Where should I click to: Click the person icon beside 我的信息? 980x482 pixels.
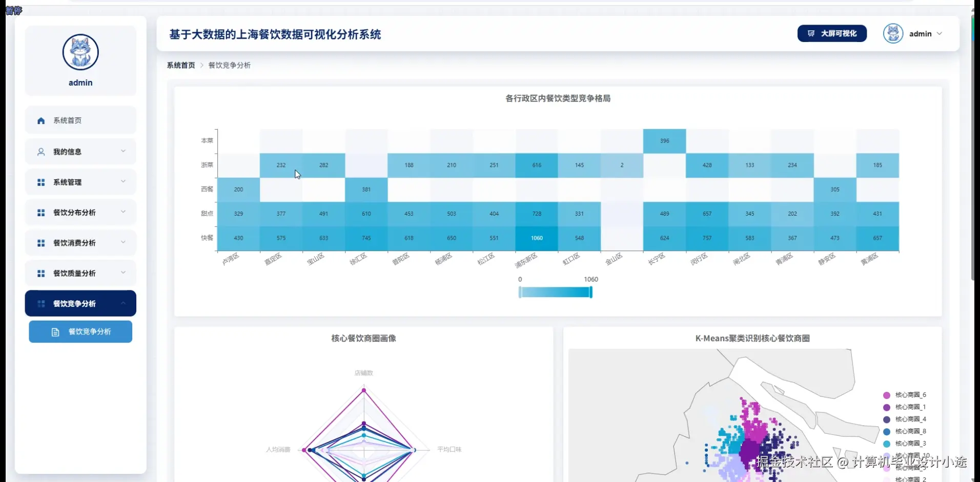coord(41,152)
